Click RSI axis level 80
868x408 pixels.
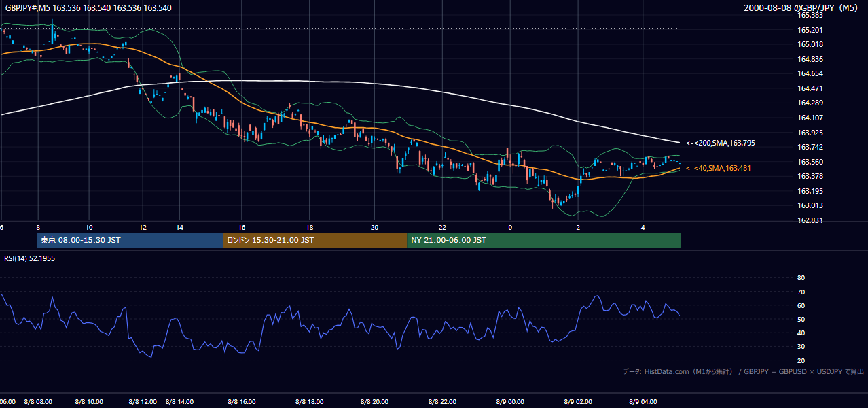(801, 278)
